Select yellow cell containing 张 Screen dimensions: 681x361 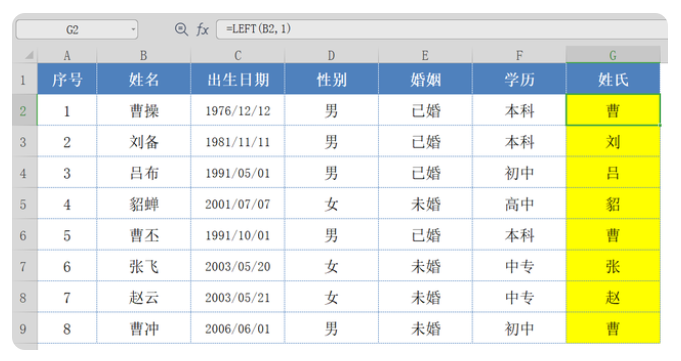(613, 266)
